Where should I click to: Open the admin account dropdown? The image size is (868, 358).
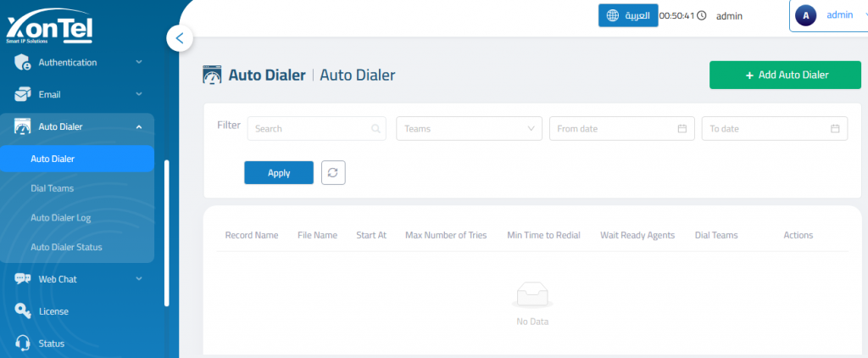coord(829,15)
